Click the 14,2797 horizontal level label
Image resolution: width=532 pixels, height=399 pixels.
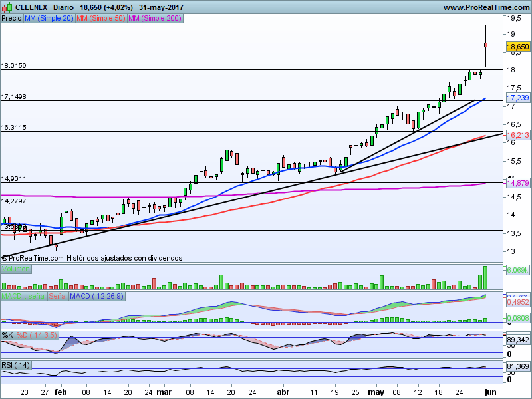(13, 201)
